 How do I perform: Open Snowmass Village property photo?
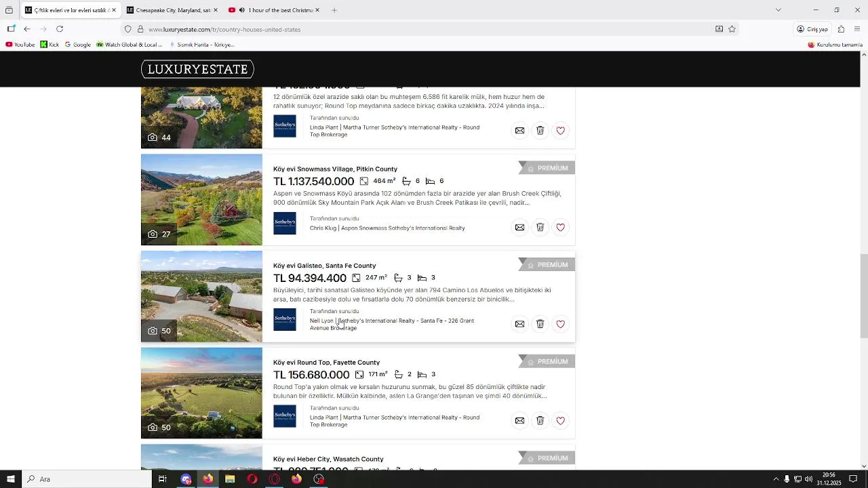(x=201, y=199)
